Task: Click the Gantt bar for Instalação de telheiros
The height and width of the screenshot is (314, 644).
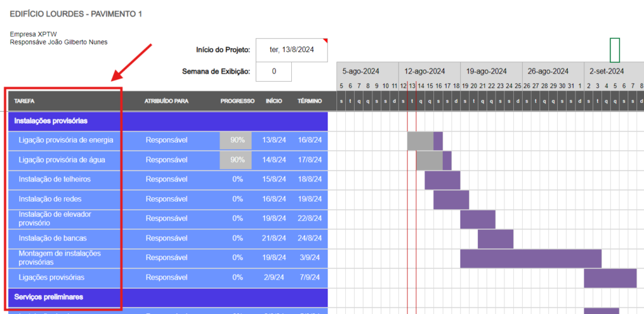Action: pyautogui.click(x=442, y=180)
